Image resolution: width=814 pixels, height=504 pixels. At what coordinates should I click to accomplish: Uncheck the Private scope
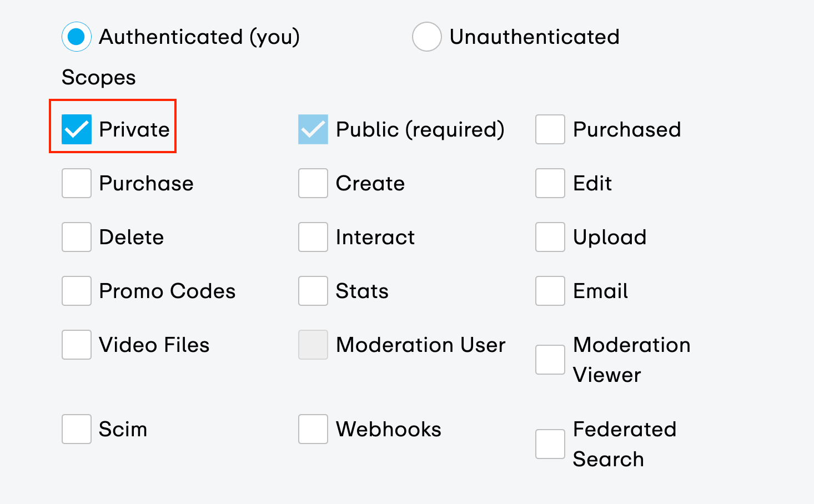[76, 129]
